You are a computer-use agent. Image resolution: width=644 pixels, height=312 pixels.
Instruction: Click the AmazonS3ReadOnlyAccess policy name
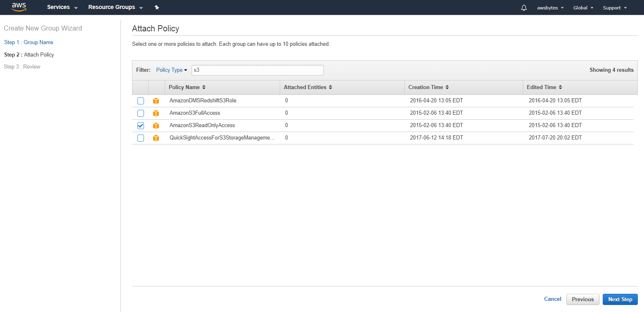tap(202, 125)
